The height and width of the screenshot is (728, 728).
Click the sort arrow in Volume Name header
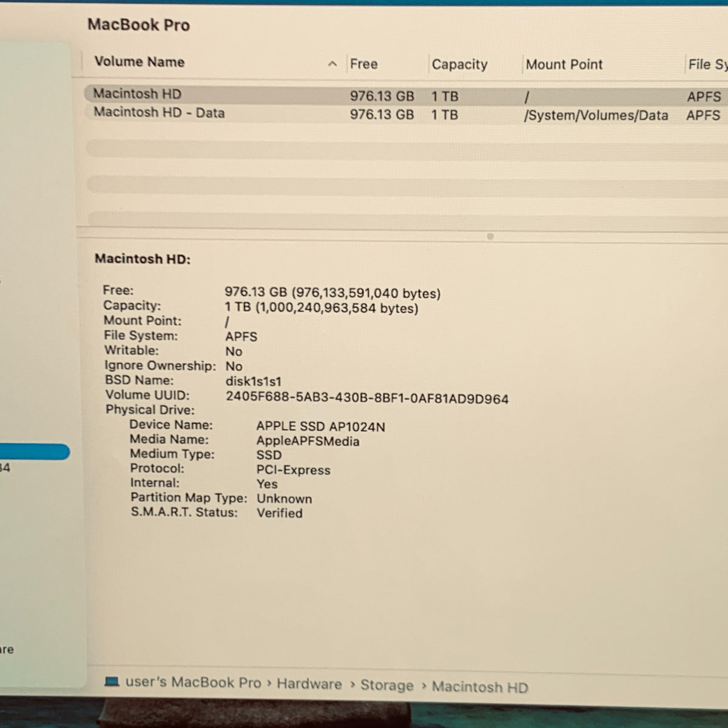coord(332,64)
